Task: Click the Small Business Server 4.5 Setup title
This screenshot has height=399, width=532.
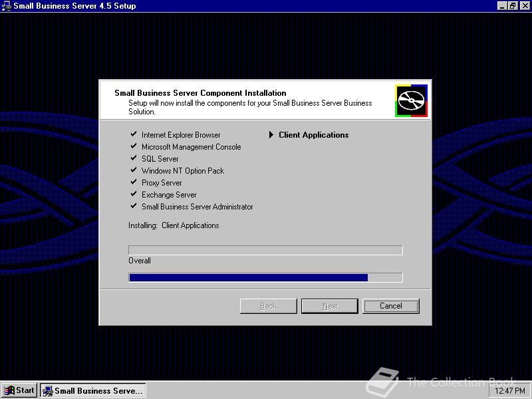Action: 74,6
